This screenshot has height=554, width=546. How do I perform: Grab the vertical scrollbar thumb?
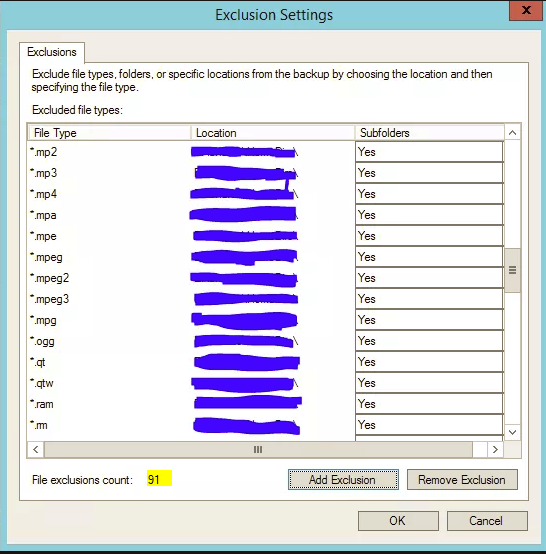(512, 270)
